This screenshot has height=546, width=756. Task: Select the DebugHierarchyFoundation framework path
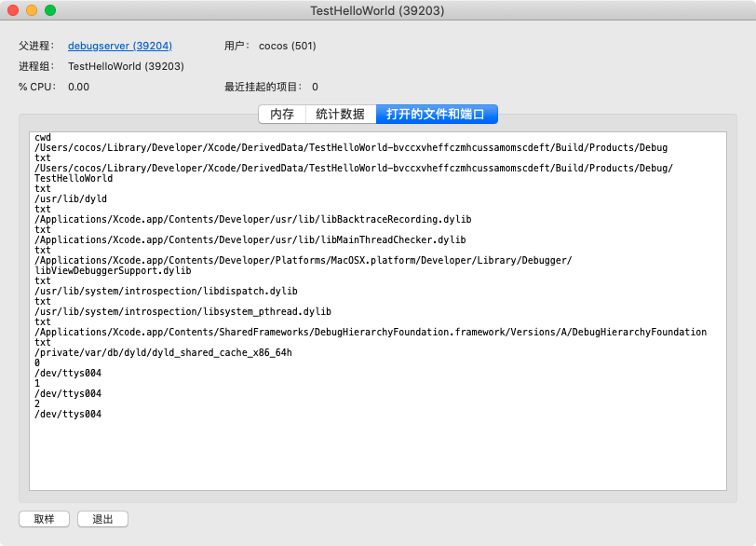point(370,332)
